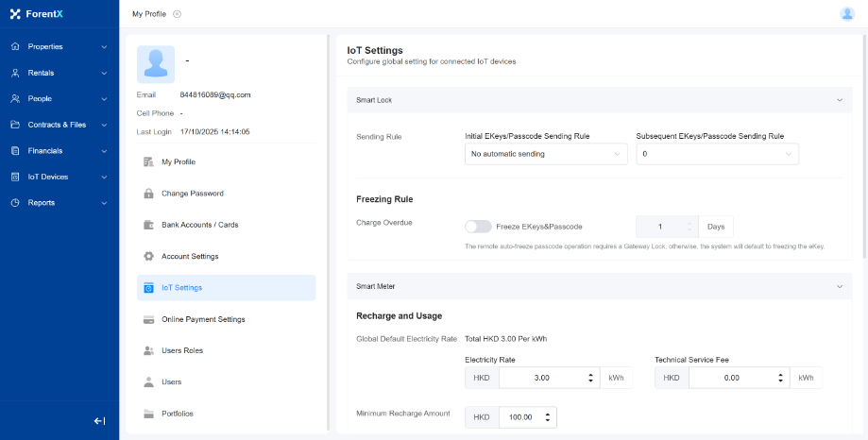Screen dimensions: 868x440
Task: Collapse the sidebar using the arrow icon
Action: pyautogui.click(x=99, y=421)
